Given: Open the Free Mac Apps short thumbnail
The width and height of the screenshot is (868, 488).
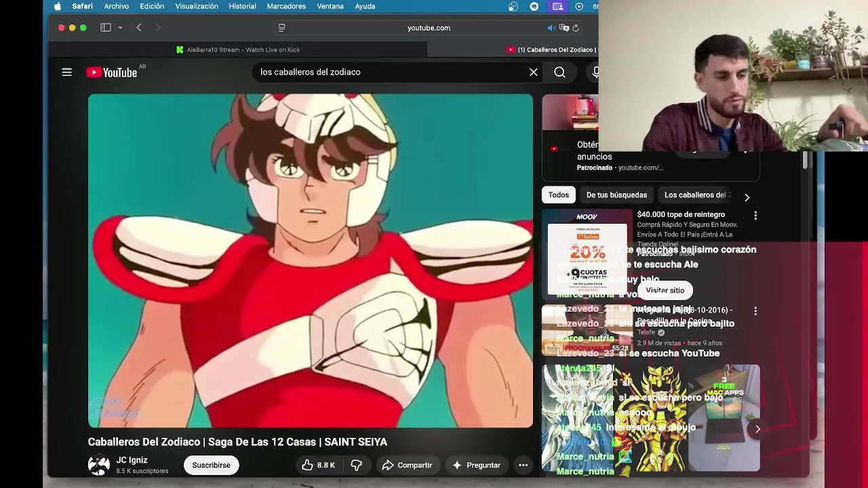Looking at the screenshot, I should [724, 418].
